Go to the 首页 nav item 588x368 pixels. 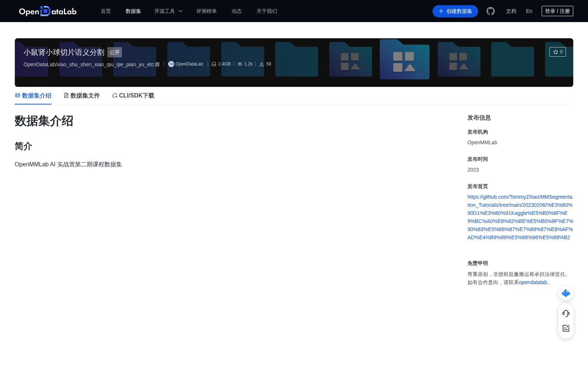click(106, 11)
